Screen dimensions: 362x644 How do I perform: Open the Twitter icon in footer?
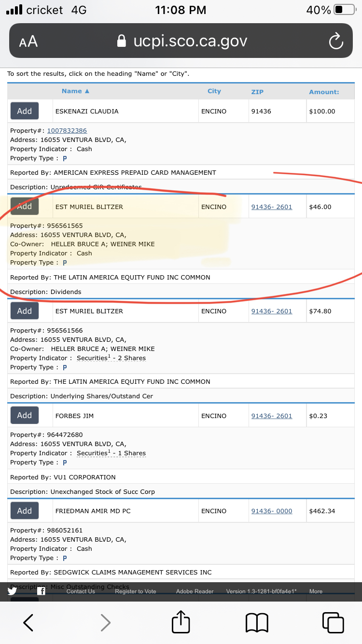pyautogui.click(x=13, y=591)
